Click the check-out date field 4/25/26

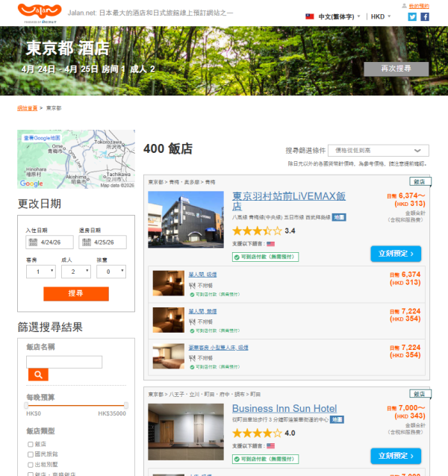coord(102,242)
